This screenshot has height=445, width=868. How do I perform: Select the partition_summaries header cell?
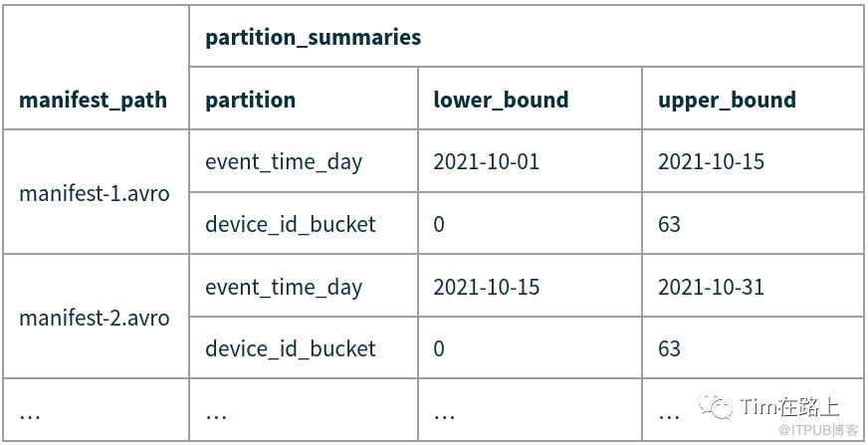[313, 38]
